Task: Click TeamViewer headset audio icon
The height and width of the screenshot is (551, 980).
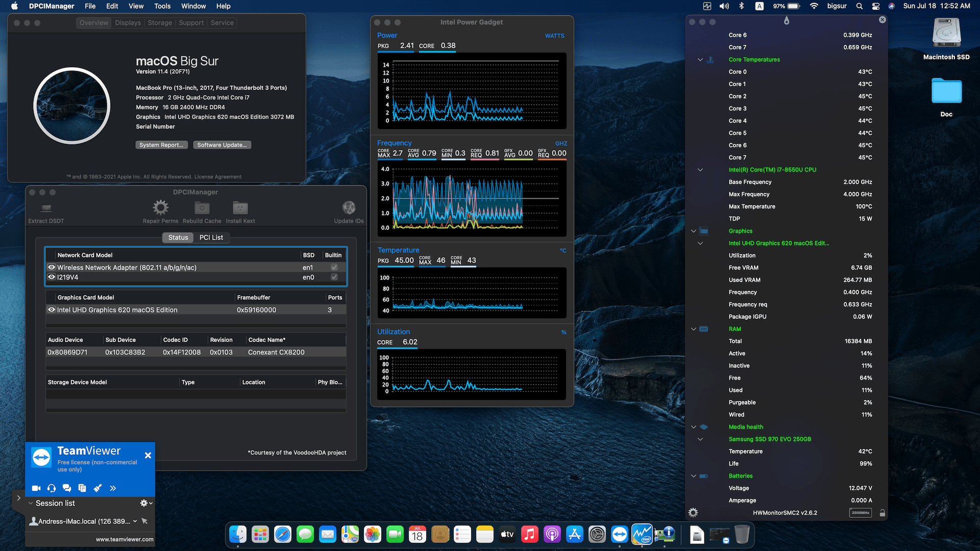Action: [52, 488]
